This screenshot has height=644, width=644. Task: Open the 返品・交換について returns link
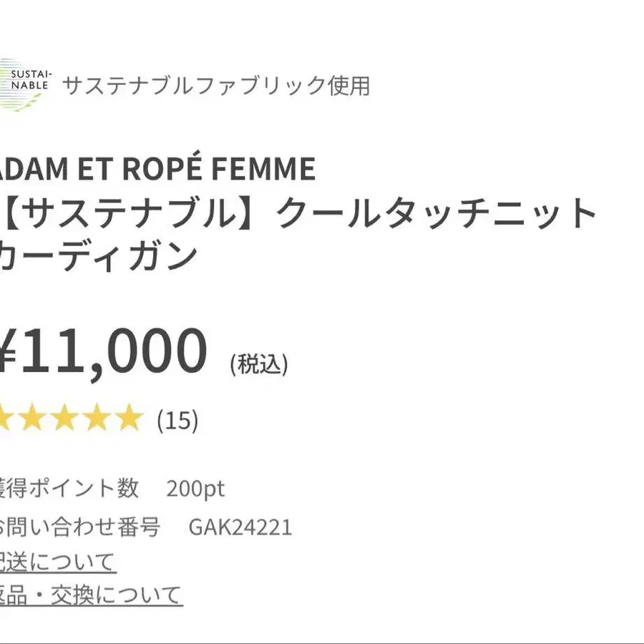pyautogui.click(x=91, y=595)
